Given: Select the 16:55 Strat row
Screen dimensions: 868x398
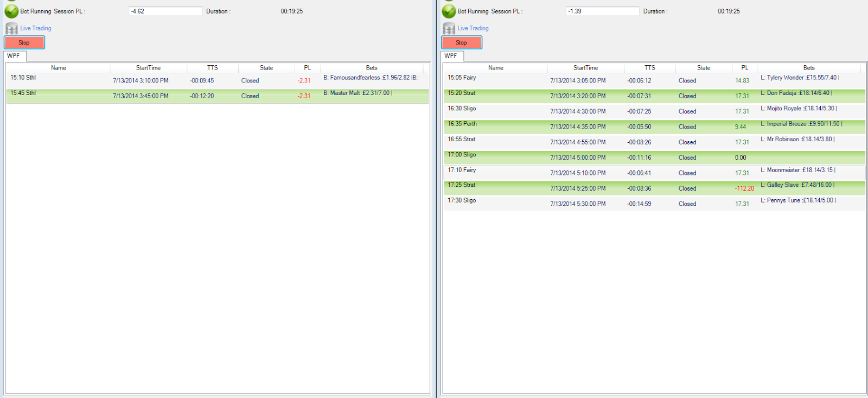Looking at the screenshot, I should [x=655, y=142].
